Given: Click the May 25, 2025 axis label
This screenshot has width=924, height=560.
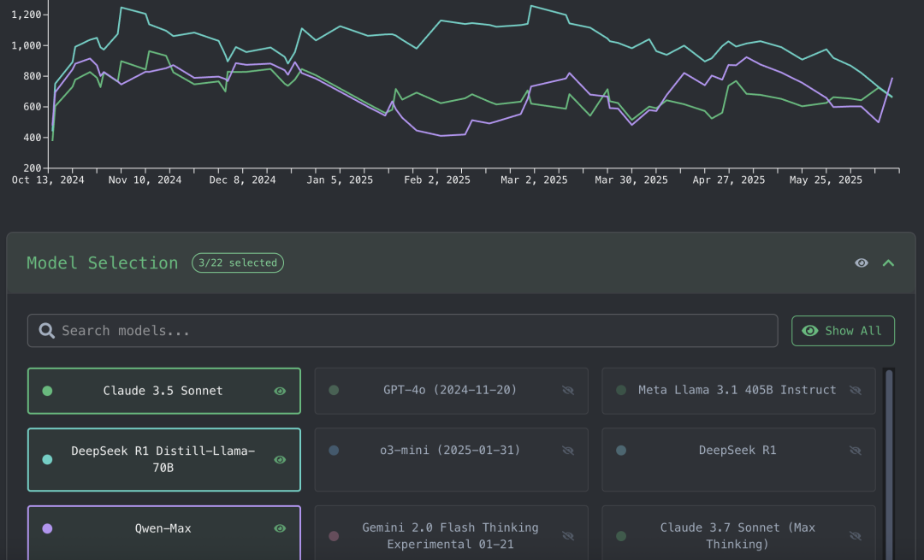Looking at the screenshot, I should 826,180.
